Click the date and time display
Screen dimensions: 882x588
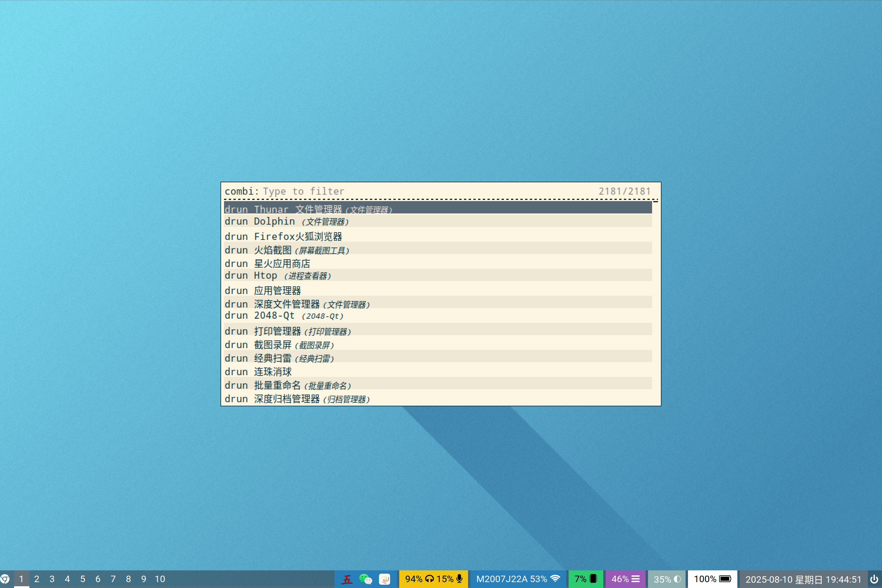coord(803,579)
